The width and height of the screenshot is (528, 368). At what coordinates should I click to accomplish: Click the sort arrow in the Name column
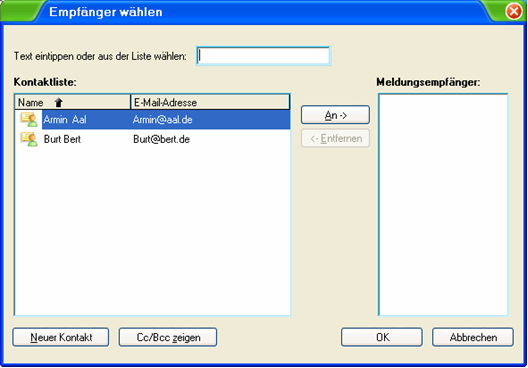(x=59, y=102)
